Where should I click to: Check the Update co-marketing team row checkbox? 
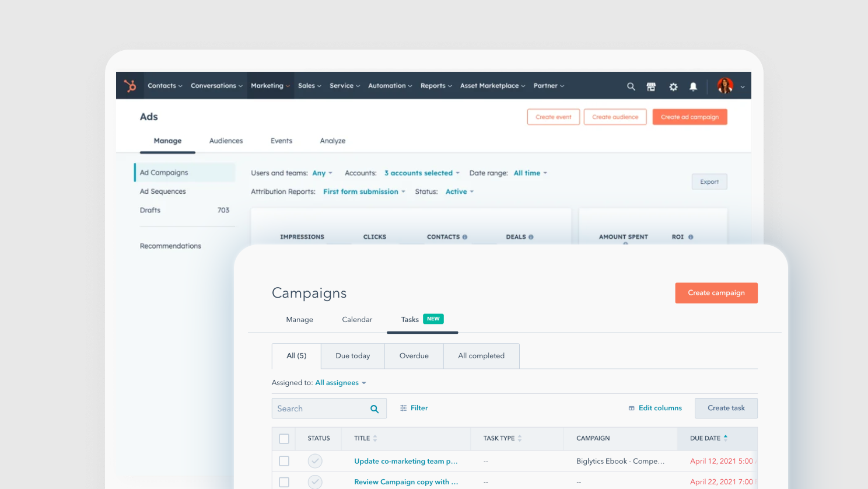pyautogui.click(x=284, y=461)
